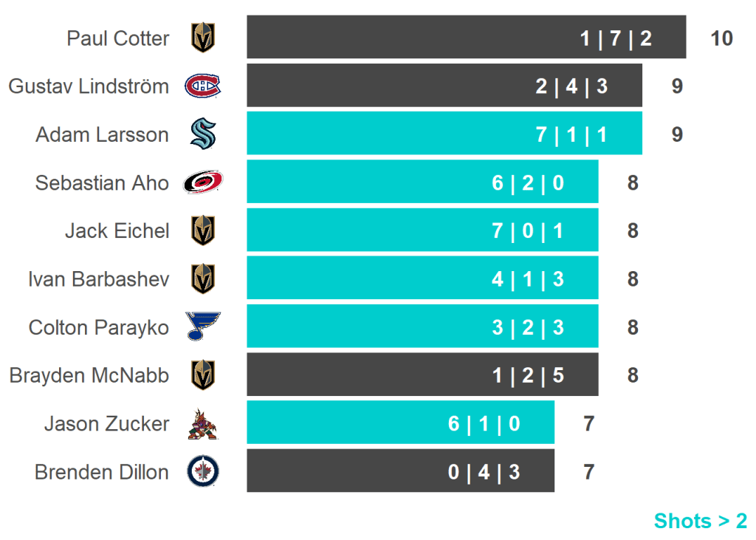
Task: Click the Paul Cotter player name
Action: click(118, 38)
